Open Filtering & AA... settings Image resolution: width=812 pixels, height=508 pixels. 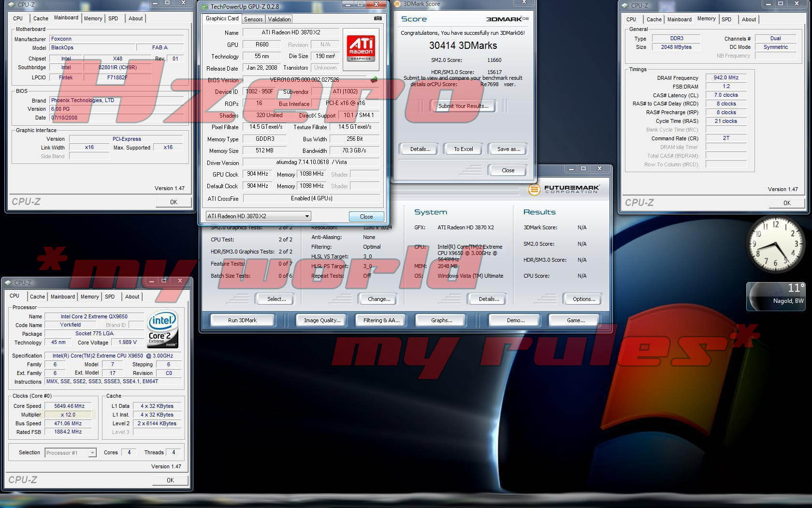tap(381, 320)
